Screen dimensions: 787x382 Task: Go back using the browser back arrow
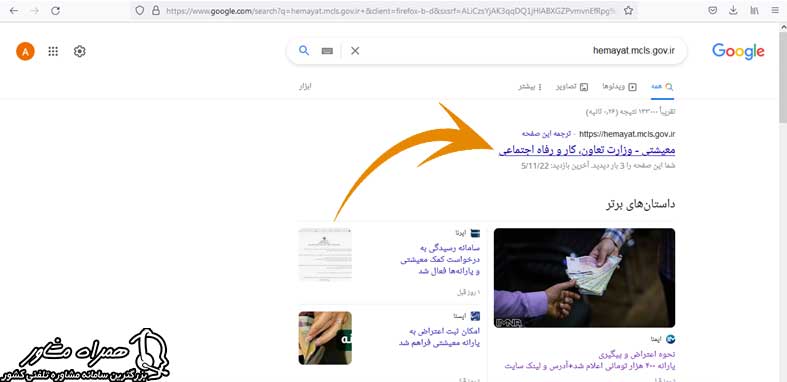coord(14,11)
